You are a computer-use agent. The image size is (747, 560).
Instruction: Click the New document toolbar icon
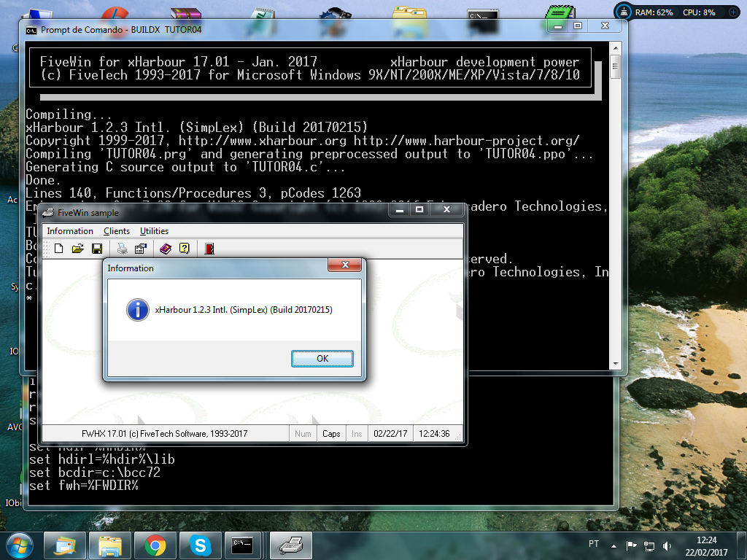[x=59, y=249]
